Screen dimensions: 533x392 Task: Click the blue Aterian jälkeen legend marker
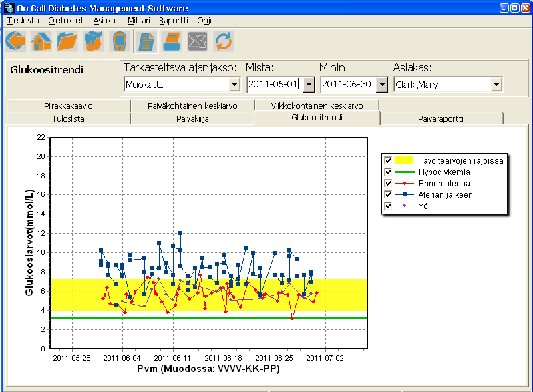[405, 194]
